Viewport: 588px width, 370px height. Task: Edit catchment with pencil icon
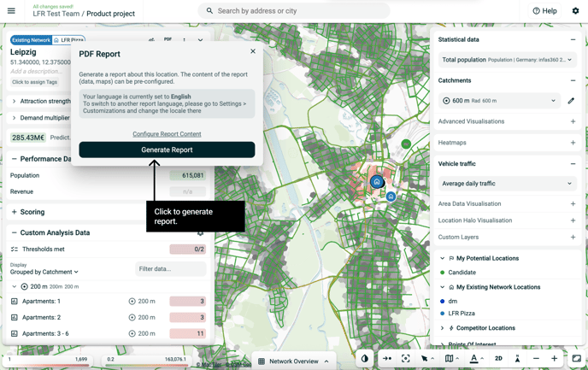point(571,101)
